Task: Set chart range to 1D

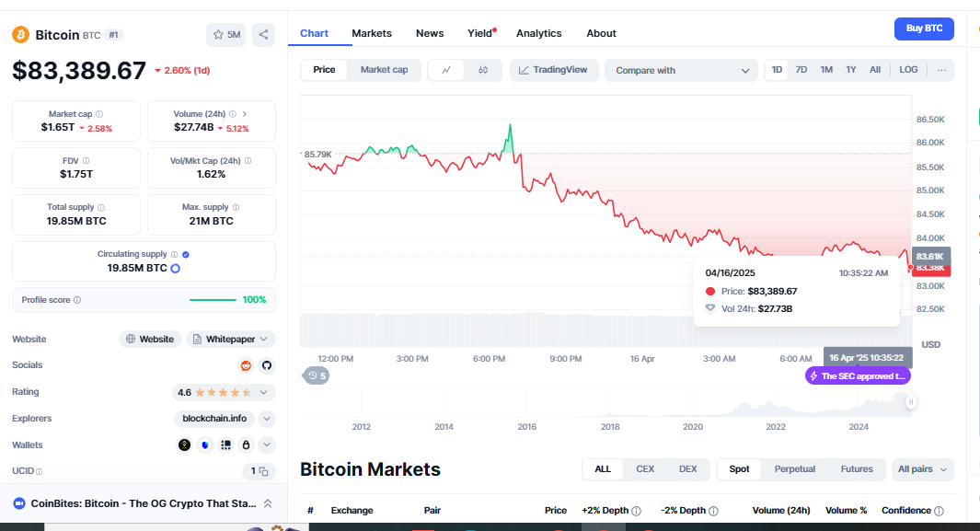Action: 777,70
